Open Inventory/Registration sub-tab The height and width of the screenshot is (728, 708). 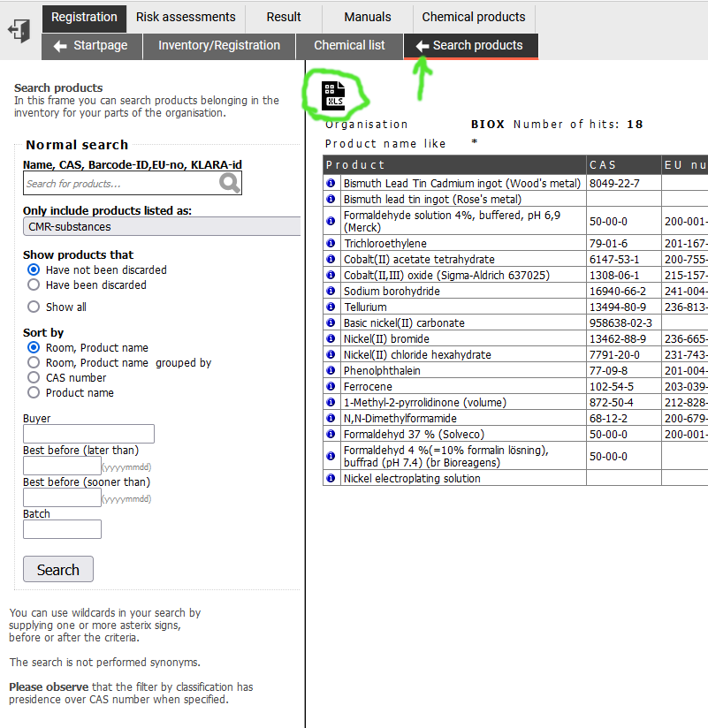pyautogui.click(x=219, y=47)
